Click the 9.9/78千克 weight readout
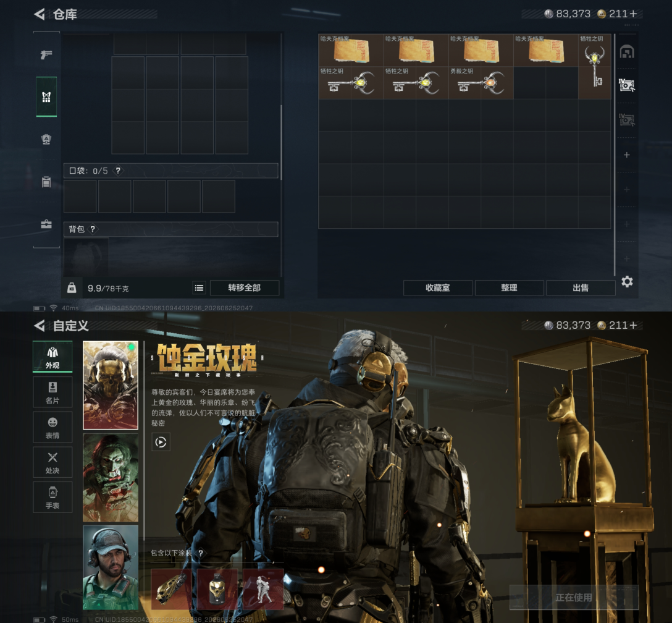The width and height of the screenshot is (672, 623). [108, 288]
